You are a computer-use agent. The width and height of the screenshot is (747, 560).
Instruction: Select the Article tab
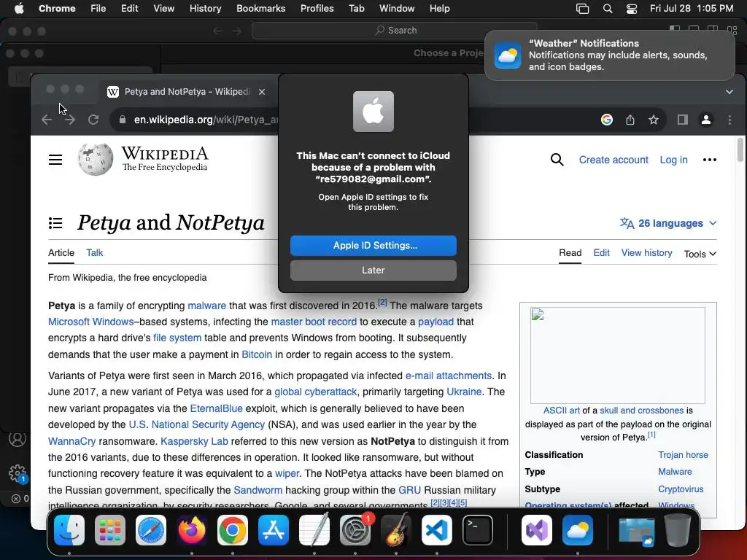click(x=61, y=252)
